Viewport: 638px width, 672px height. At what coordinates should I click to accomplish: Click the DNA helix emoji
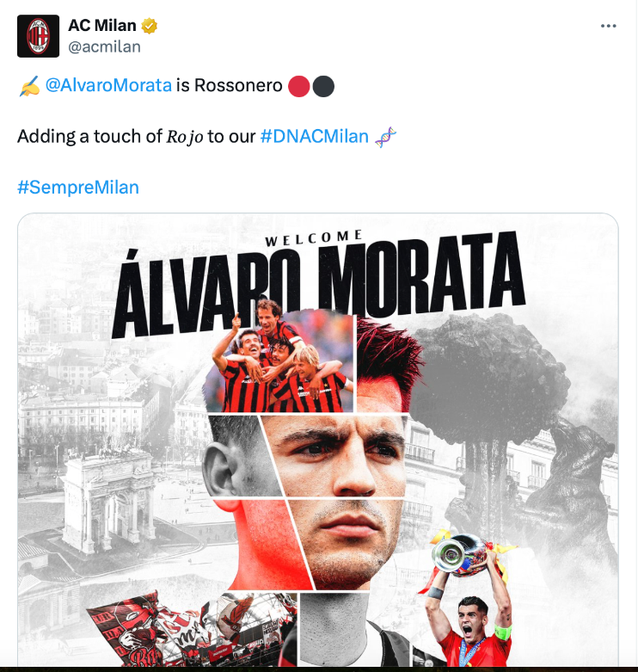(385, 137)
